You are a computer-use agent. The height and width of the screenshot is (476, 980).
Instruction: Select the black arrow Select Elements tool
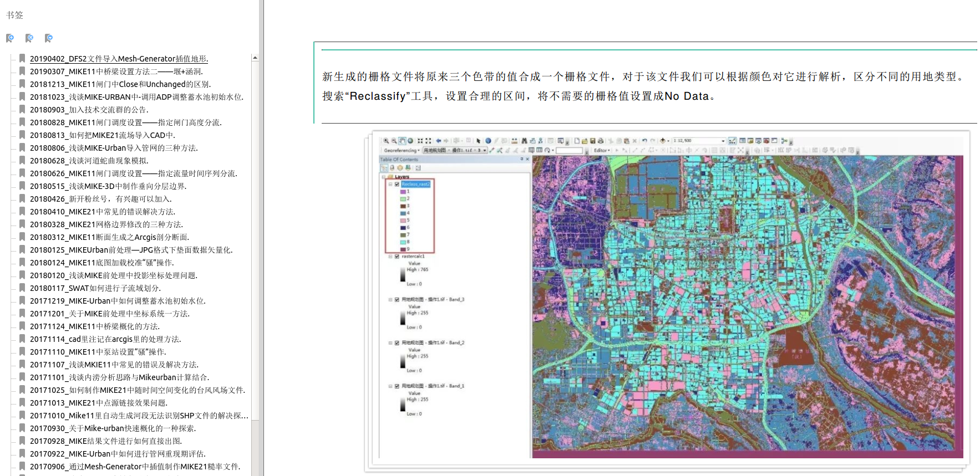(x=479, y=141)
